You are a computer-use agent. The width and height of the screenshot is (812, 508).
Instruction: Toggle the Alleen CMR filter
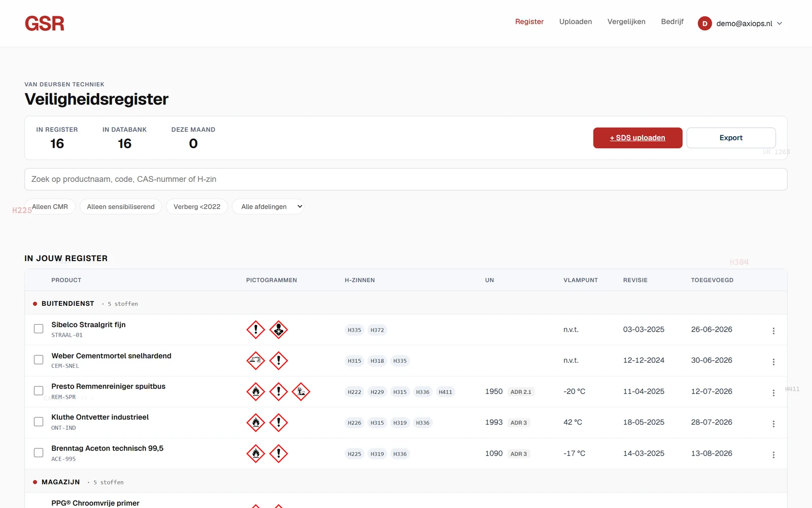coord(50,207)
